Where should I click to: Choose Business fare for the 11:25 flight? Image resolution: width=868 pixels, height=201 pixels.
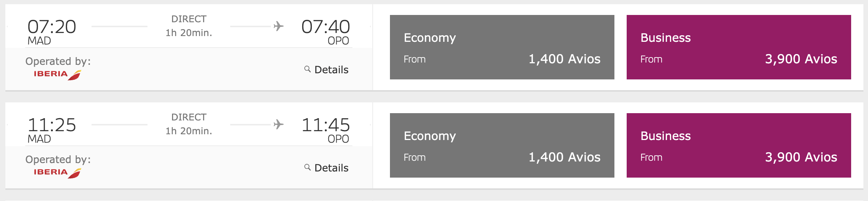[739, 145]
